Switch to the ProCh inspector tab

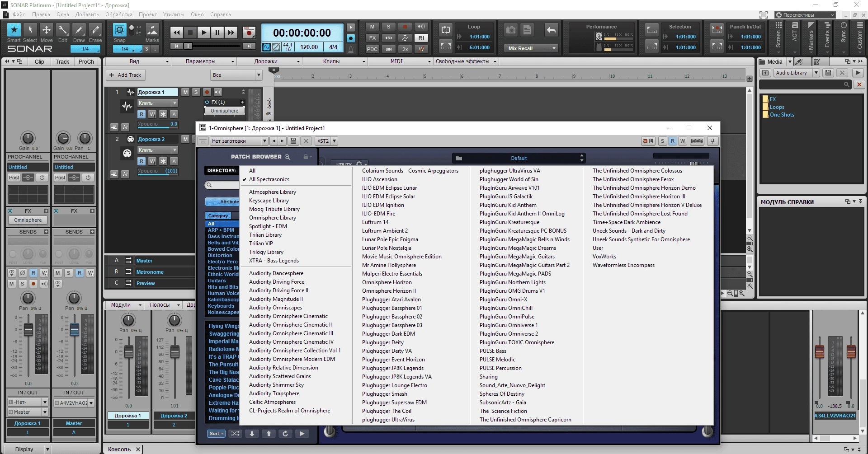click(86, 62)
